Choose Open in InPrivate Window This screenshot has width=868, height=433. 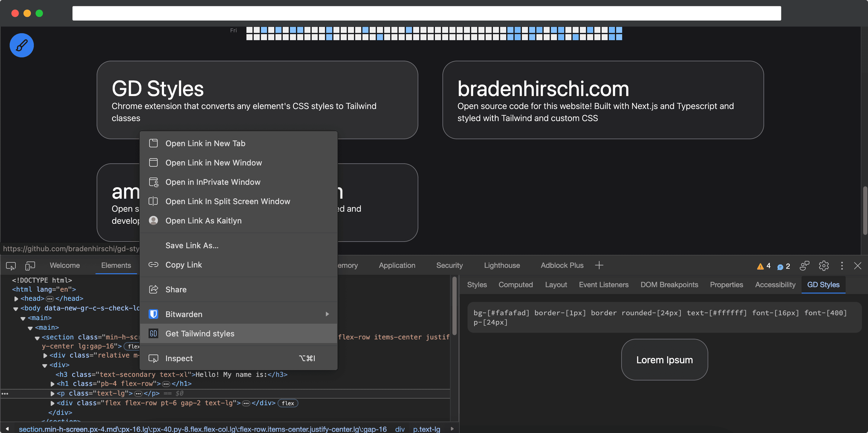click(239, 182)
